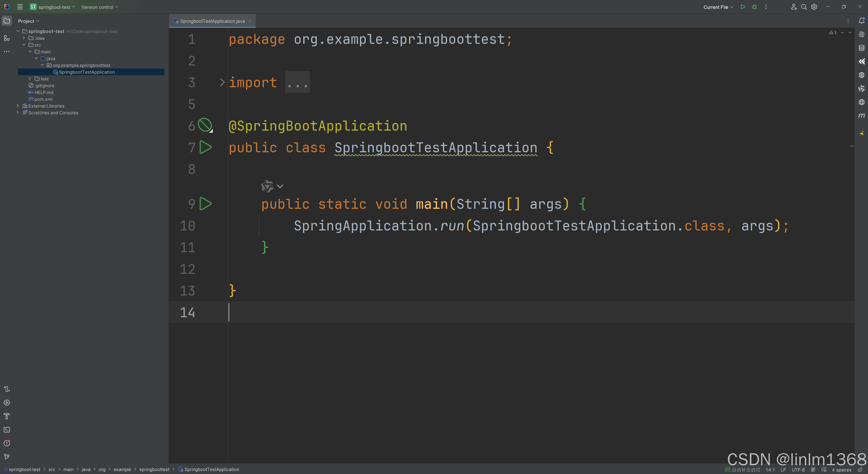Open the Notifications bell icon
This screenshot has width=868, height=474.
click(861, 21)
